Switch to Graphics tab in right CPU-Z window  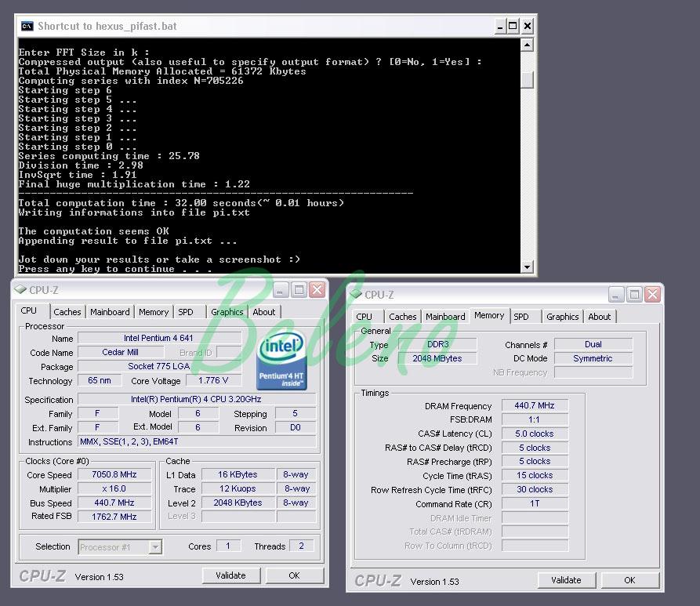[x=563, y=316]
